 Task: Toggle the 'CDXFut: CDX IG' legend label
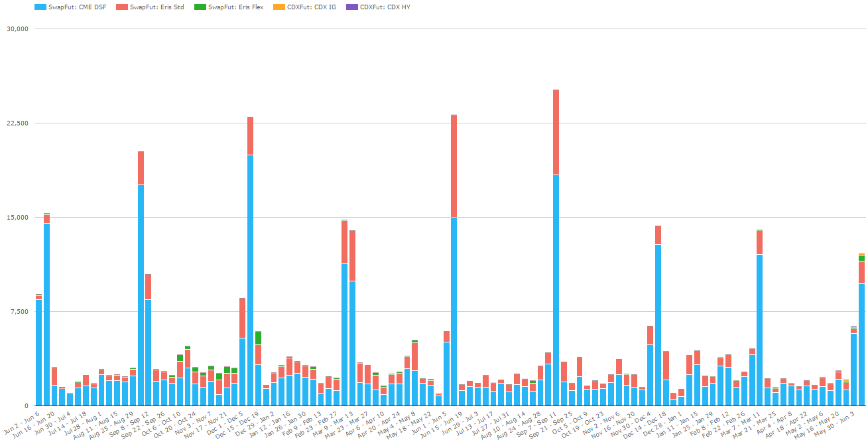click(x=311, y=7)
